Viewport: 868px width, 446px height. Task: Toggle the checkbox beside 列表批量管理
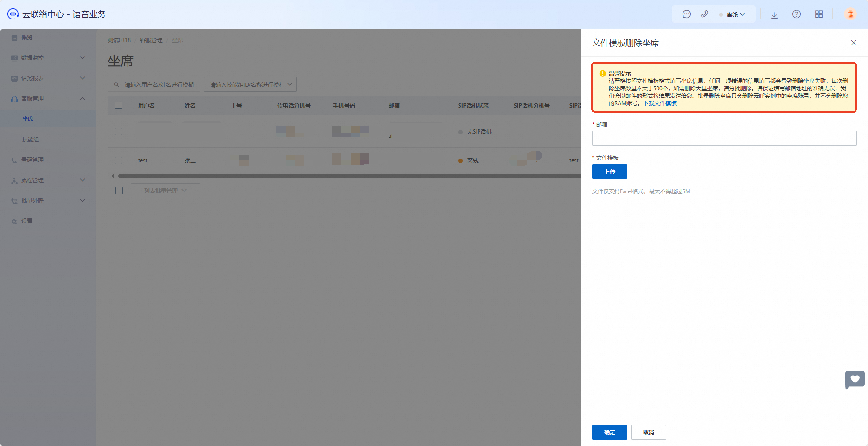click(119, 191)
